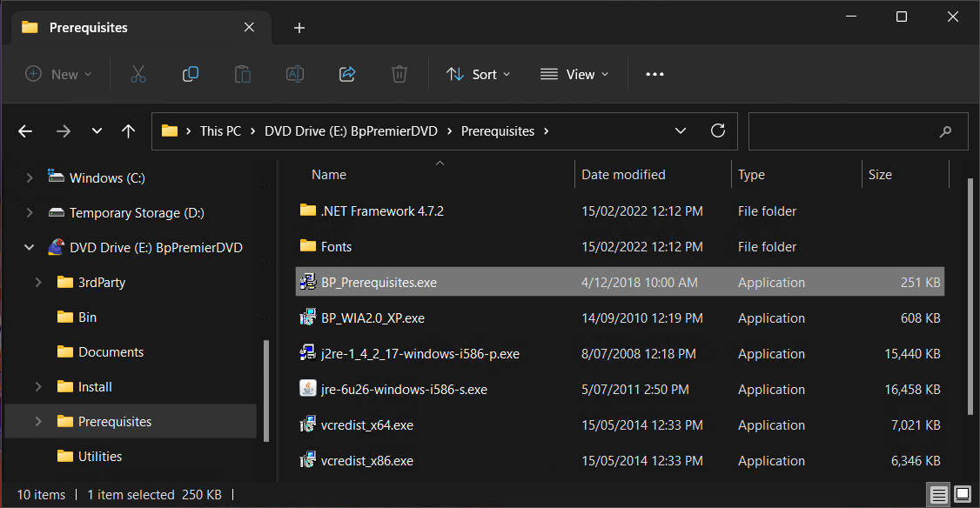
Task: Select Bin folder in navigation pane
Action: 87,317
